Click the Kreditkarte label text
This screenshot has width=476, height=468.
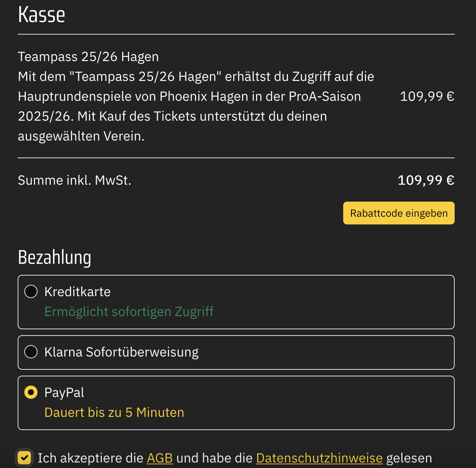tap(77, 292)
